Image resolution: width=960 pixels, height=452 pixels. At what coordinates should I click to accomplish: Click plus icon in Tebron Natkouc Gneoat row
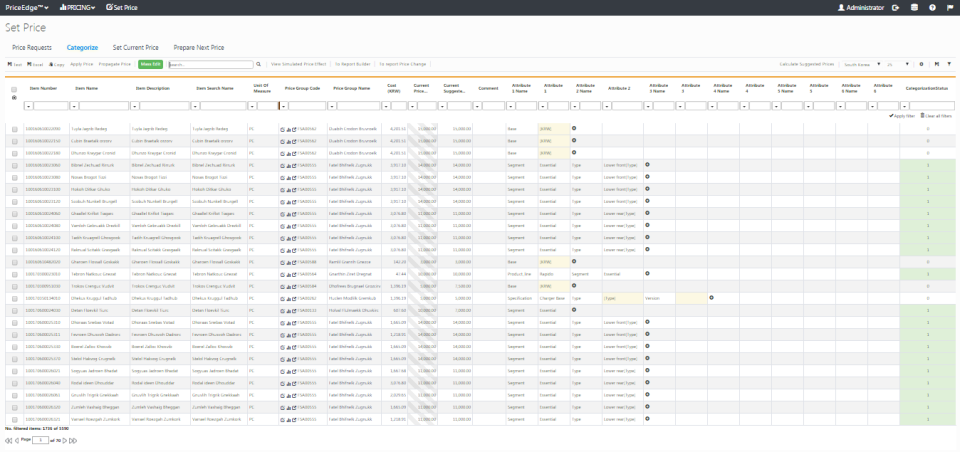pyautogui.click(x=647, y=273)
